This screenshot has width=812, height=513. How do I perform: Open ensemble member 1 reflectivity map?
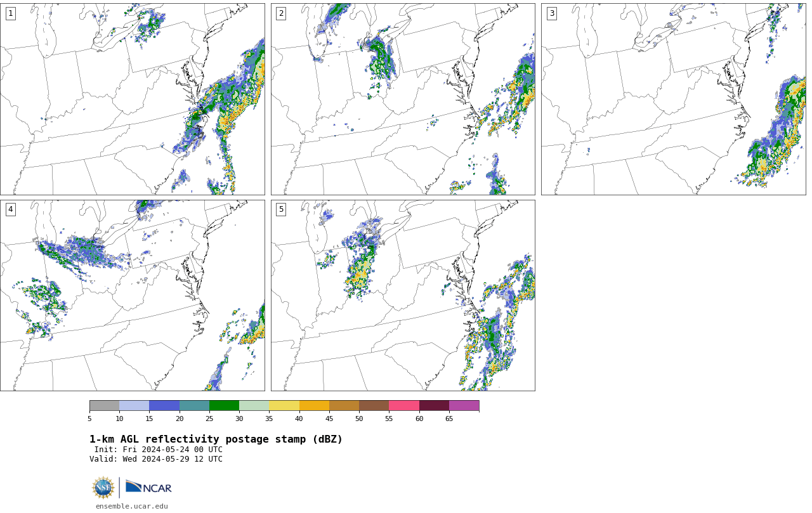coord(132,99)
